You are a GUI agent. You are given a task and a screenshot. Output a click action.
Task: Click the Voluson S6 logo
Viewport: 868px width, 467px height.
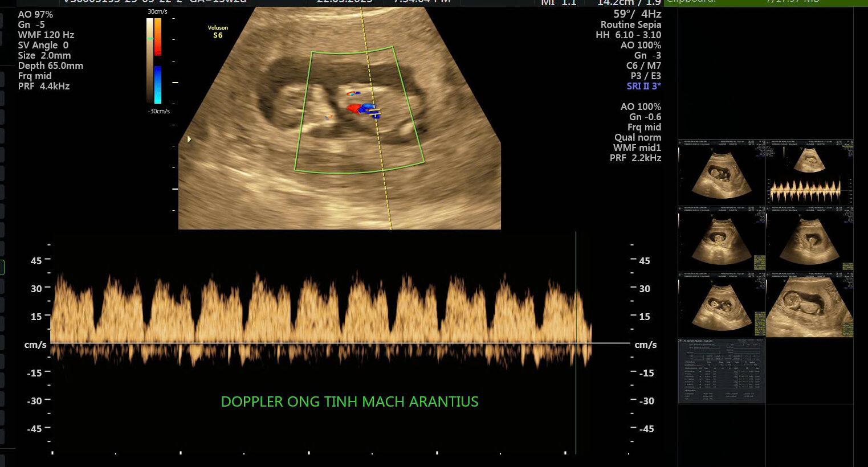pos(218,32)
